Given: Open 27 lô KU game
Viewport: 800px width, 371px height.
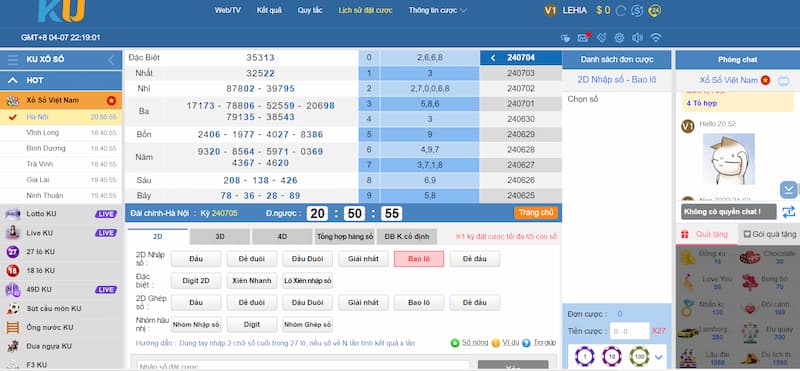Looking at the screenshot, I should click(61, 252).
